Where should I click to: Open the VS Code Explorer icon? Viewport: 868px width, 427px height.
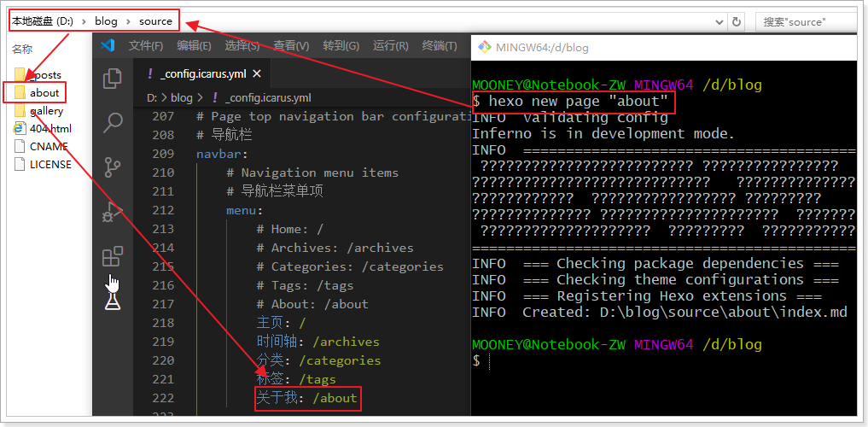113,78
